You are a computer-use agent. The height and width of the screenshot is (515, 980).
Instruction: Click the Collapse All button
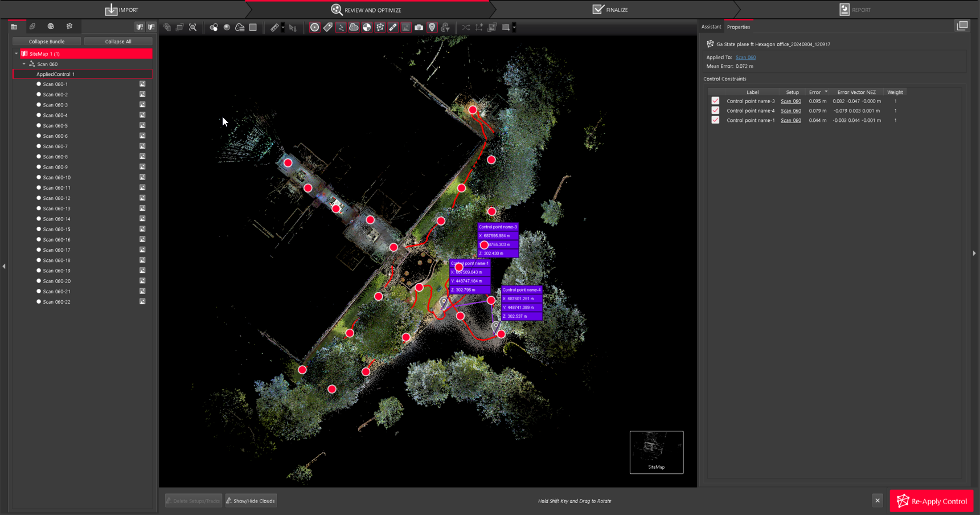point(118,42)
